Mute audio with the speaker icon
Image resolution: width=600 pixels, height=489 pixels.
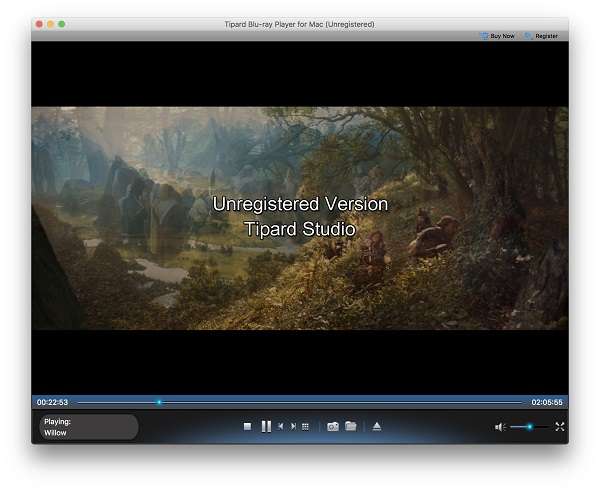[x=500, y=427]
